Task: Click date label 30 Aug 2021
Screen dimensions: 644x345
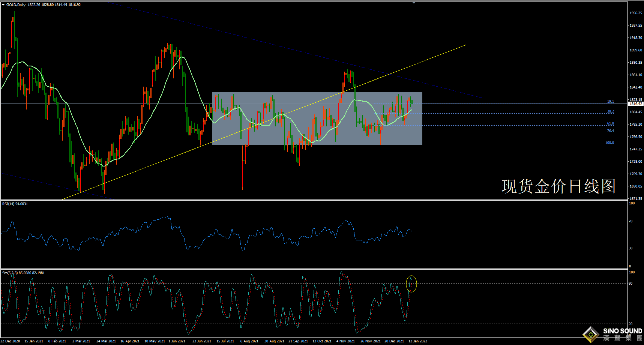Action: click(274, 341)
